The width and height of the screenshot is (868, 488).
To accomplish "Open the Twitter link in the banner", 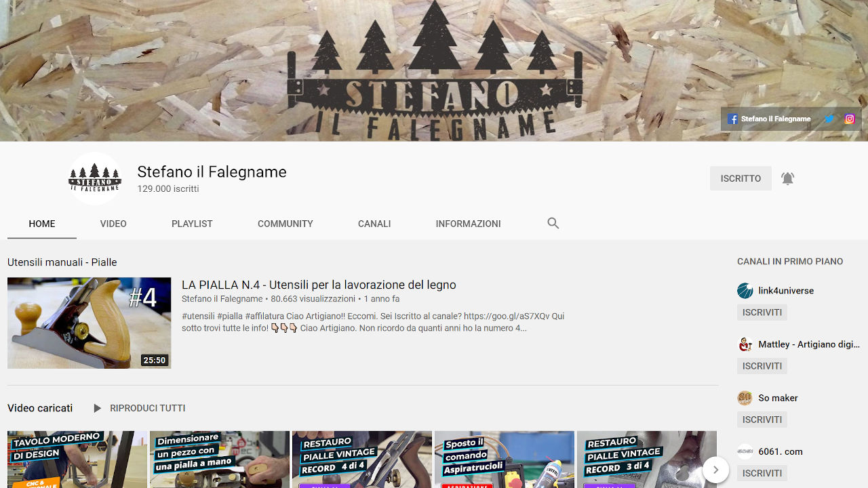I will [x=829, y=119].
